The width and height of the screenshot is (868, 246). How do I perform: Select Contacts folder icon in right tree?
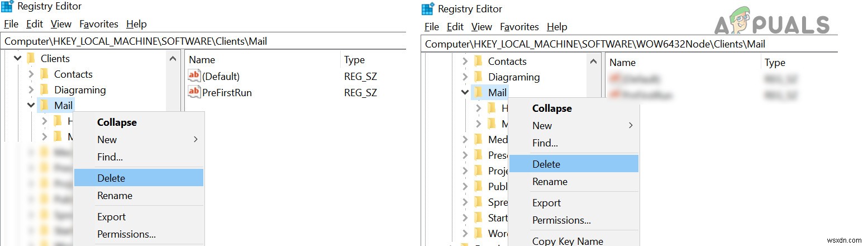click(x=479, y=61)
